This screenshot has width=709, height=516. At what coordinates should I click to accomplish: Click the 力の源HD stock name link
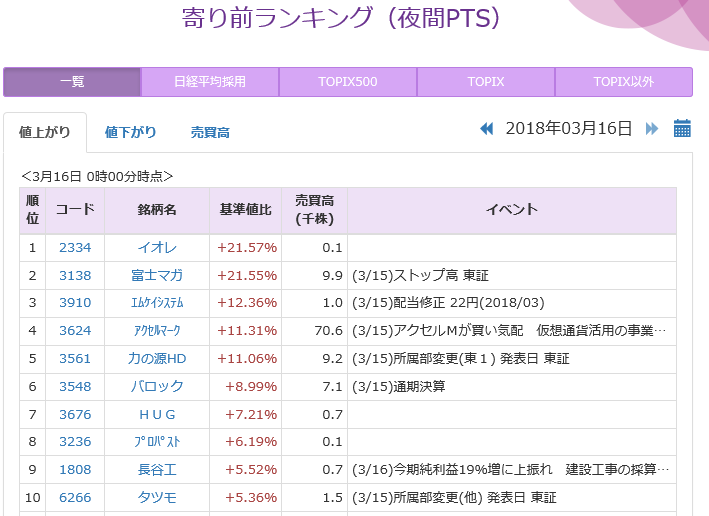click(x=157, y=359)
